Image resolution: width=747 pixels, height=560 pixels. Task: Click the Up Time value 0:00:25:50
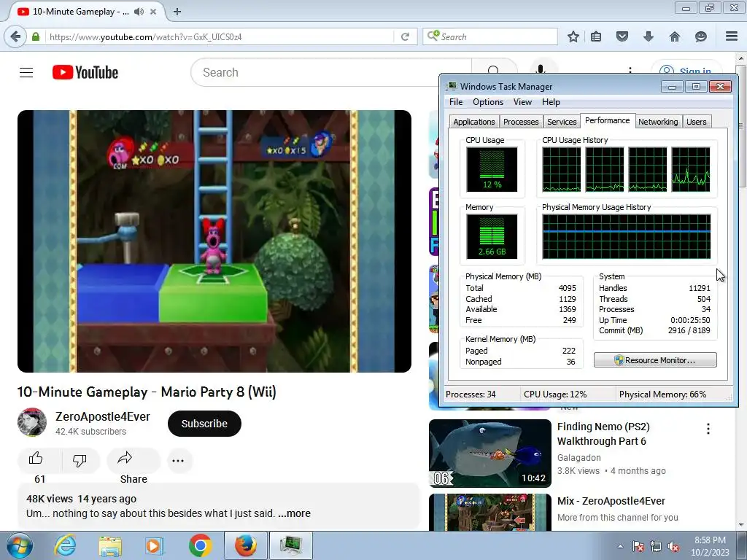point(690,320)
